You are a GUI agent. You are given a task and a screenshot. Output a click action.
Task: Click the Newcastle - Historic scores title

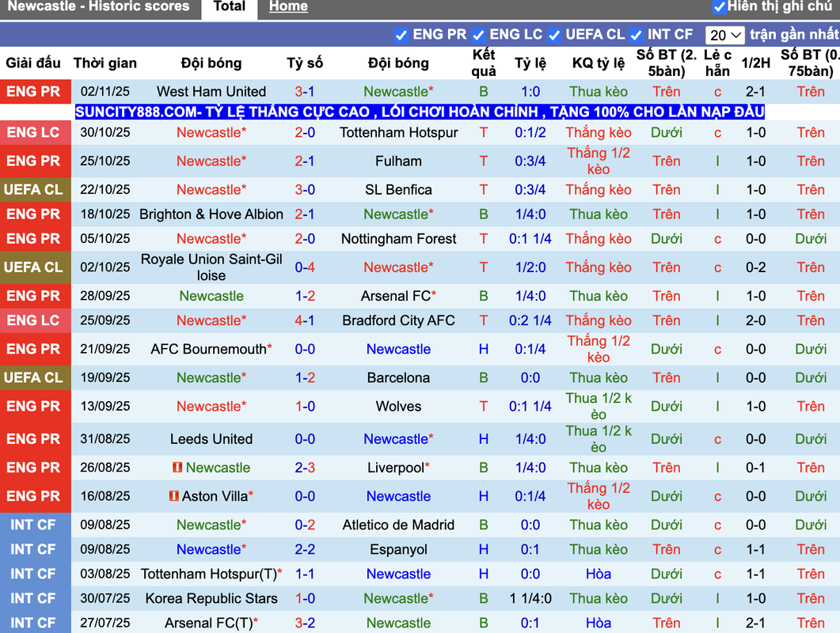[x=98, y=6]
